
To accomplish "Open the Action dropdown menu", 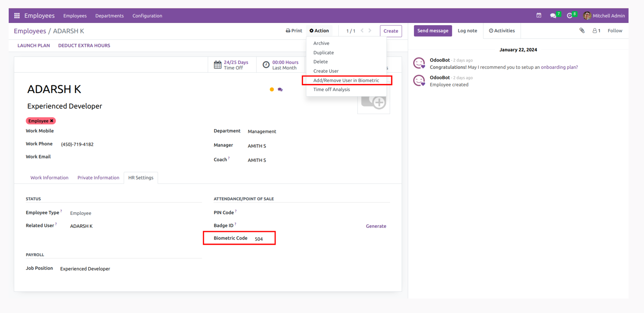I will point(319,31).
